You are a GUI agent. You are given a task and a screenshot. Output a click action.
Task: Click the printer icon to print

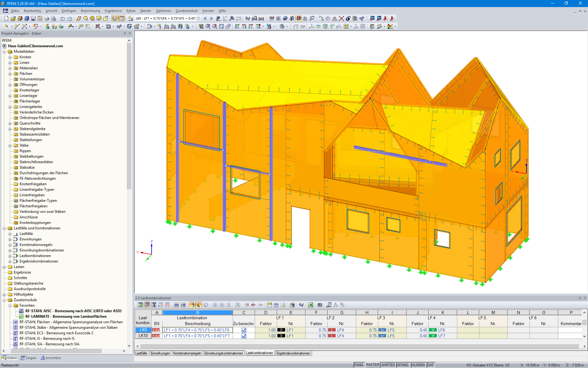(47, 18)
